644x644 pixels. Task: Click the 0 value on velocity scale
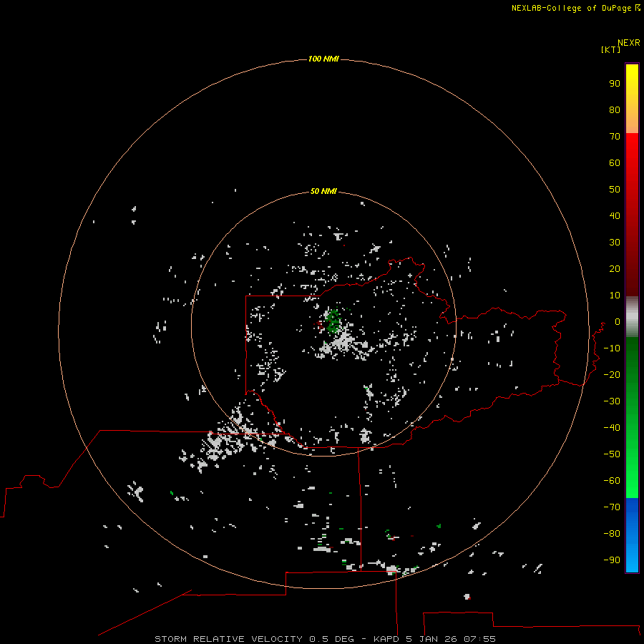coord(618,322)
